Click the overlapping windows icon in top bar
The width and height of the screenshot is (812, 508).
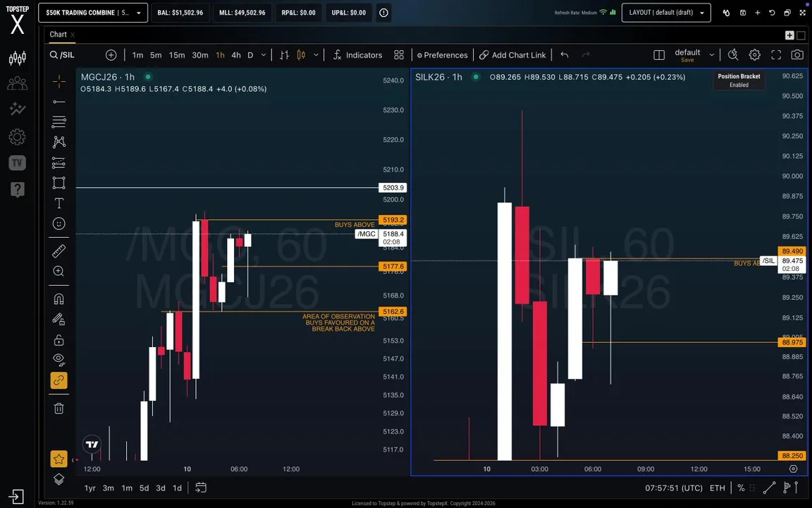coord(787,13)
